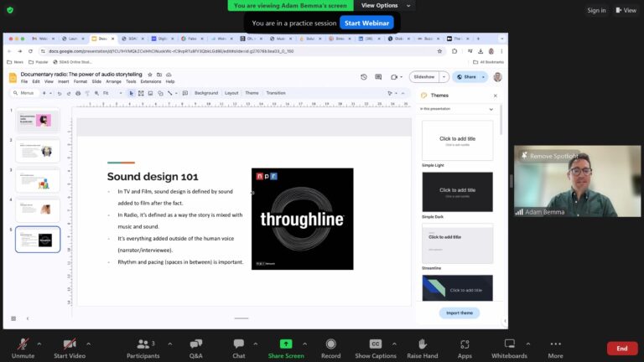Bookmark page with the star in address bar
This screenshot has height=362, width=644.
click(x=439, y=51)
